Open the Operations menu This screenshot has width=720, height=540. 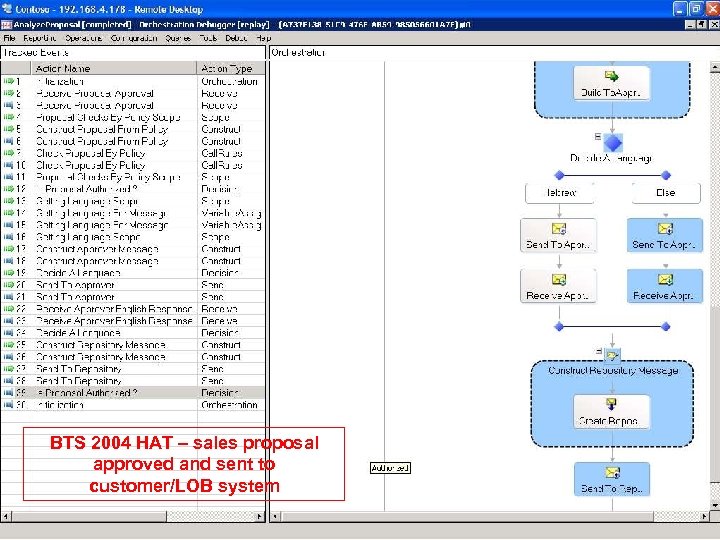pos(84,38)
